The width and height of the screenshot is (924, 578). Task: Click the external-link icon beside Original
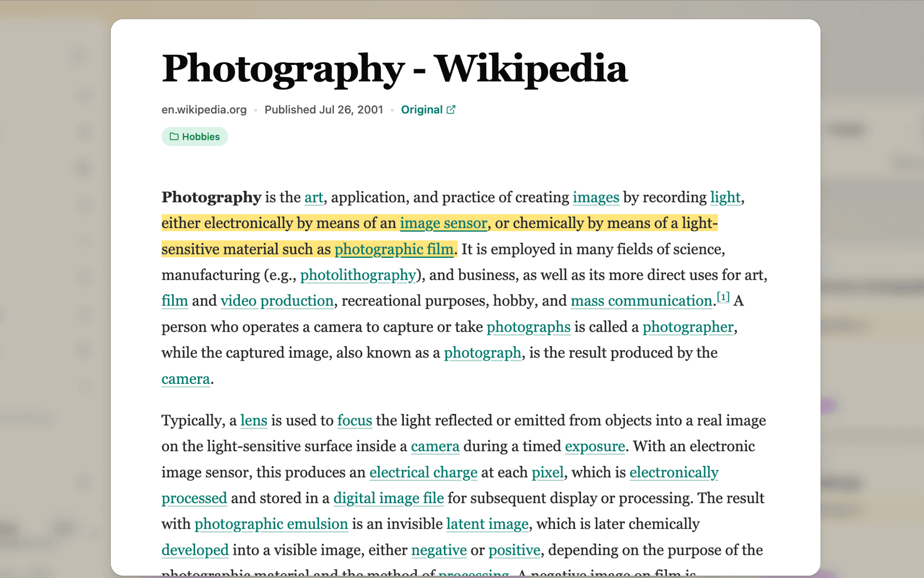[x=451, y=110]
